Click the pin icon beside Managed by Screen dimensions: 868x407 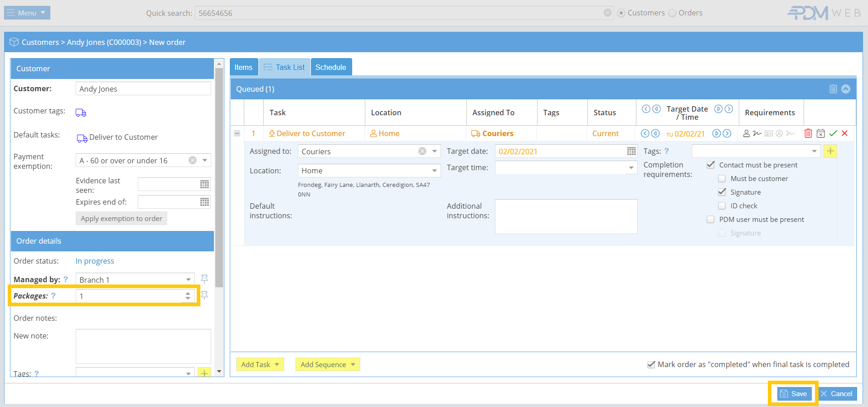click(204, 279)
